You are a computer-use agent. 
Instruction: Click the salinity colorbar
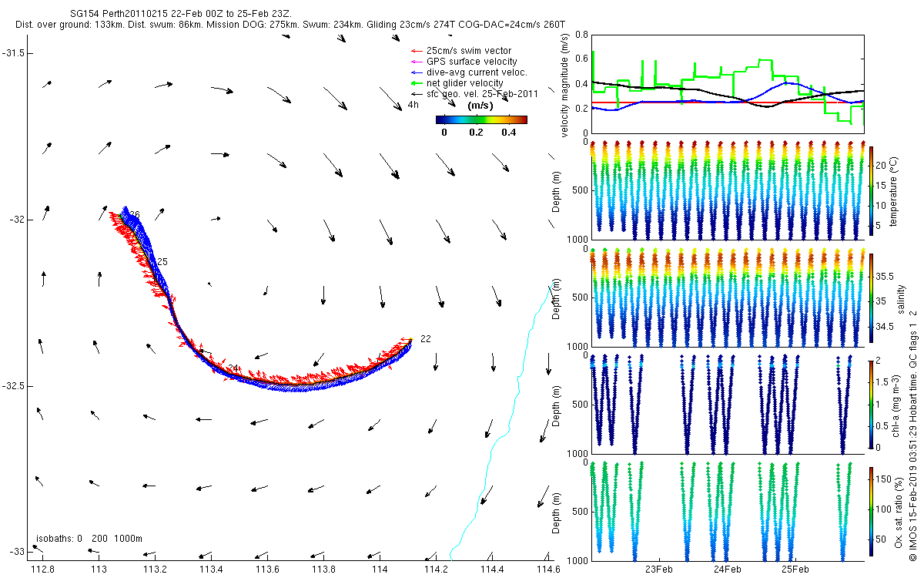(x=871, y=297)
